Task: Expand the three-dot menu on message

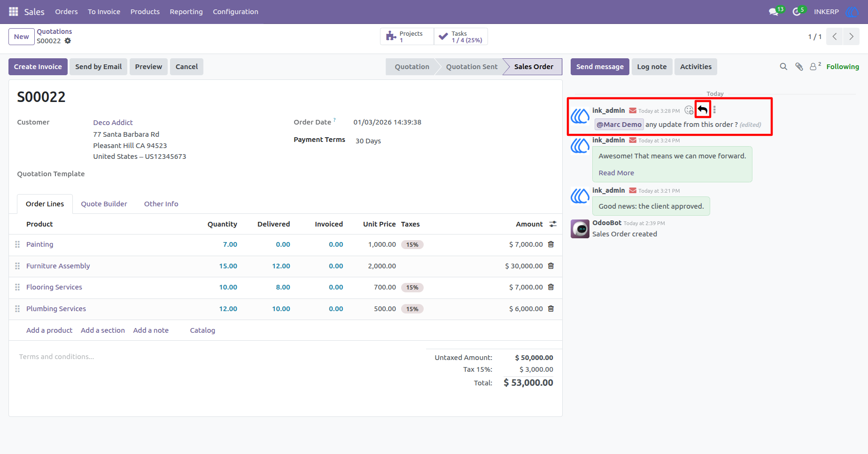Action: click(714, 110)
